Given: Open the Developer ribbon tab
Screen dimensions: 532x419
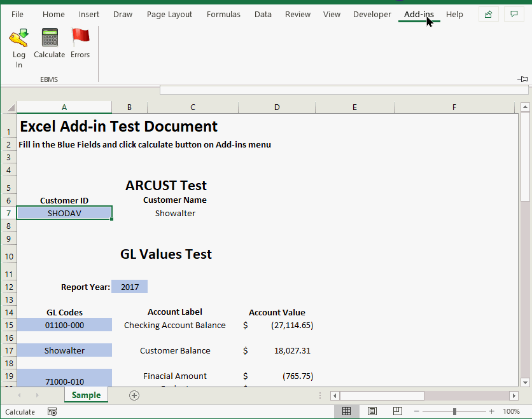Looking at the screenshot, I should [372, 14].
